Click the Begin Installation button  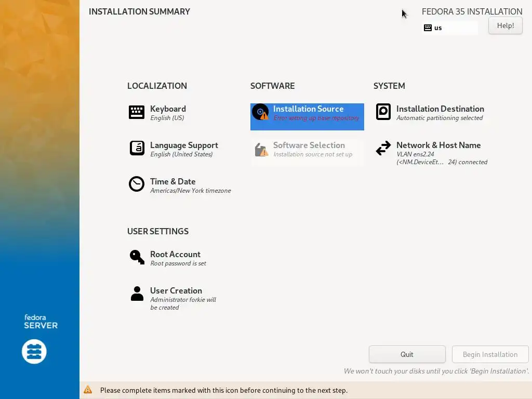click(x=490, y=354)
